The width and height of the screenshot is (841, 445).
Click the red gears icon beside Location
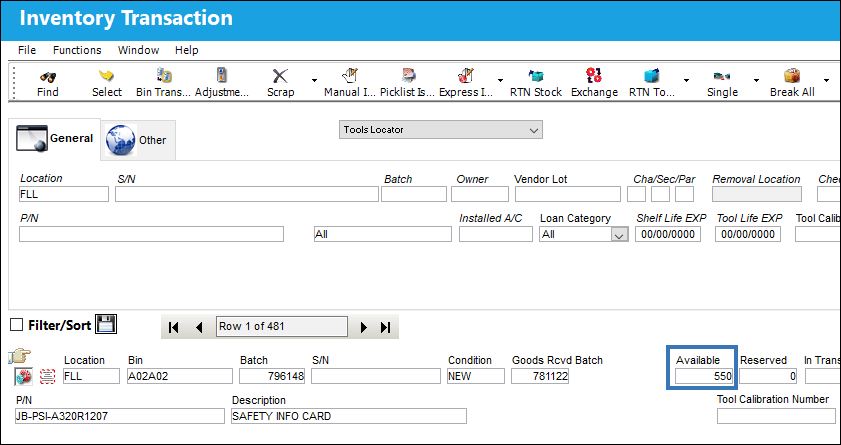coord(23,376)
